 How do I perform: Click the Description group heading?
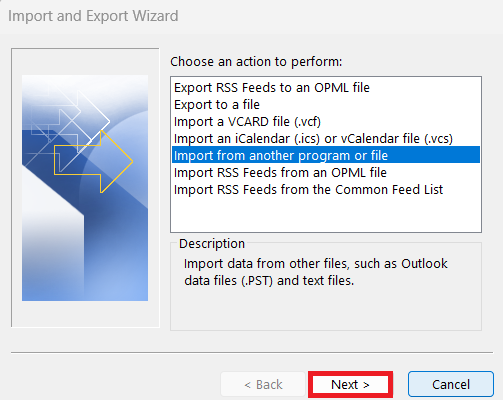coord(212,244)
